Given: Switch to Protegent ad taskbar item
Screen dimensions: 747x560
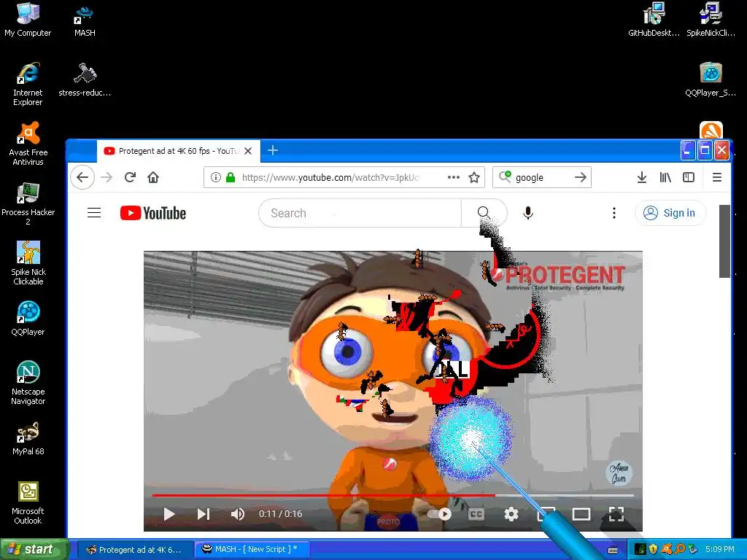Looking at the screenshot, I should coord(134,550).
